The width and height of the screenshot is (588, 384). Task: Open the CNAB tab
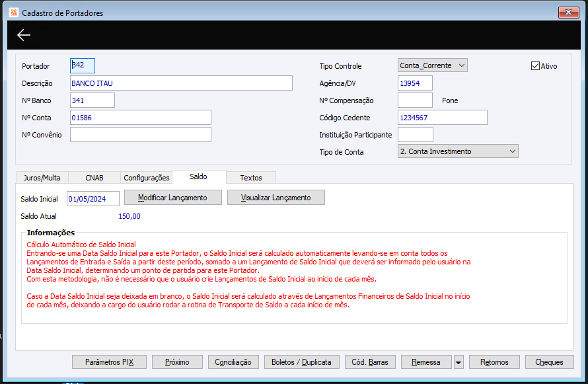pyautogui.click(x=94, y=178)
